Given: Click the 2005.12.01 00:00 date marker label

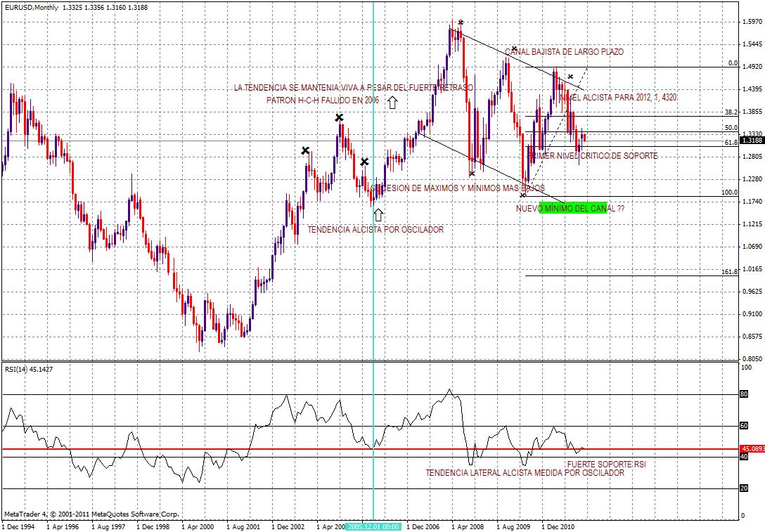Looking at the screenshot, I should 373,526.
